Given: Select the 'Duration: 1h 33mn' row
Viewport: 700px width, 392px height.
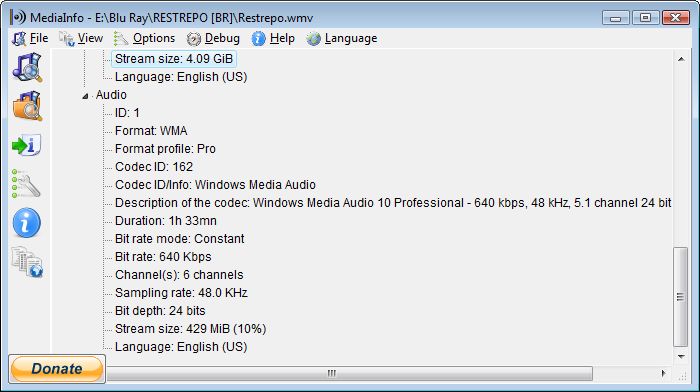Looking at the screenshot, I should click(x=166, y=221).
